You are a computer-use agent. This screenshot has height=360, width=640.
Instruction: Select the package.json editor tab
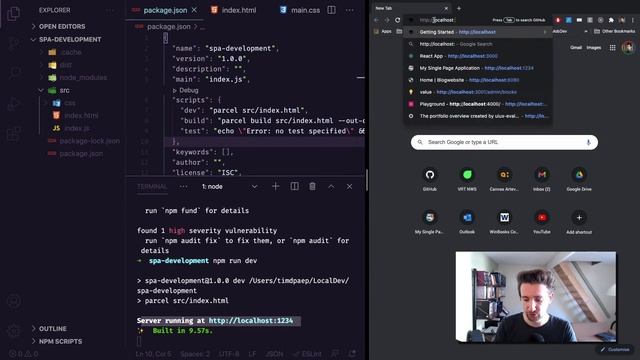pos(165,10)
